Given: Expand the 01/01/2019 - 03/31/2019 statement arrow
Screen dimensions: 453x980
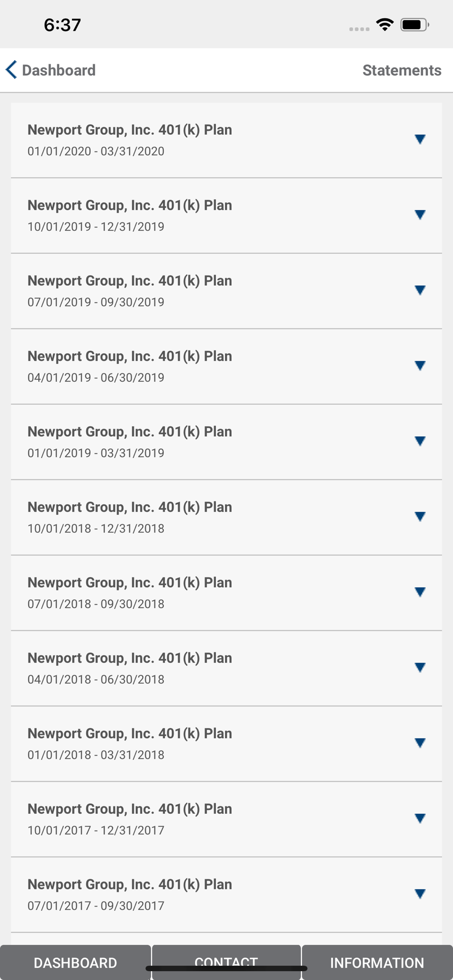Looking at the screenshot, I should click(x=420, y=441).
